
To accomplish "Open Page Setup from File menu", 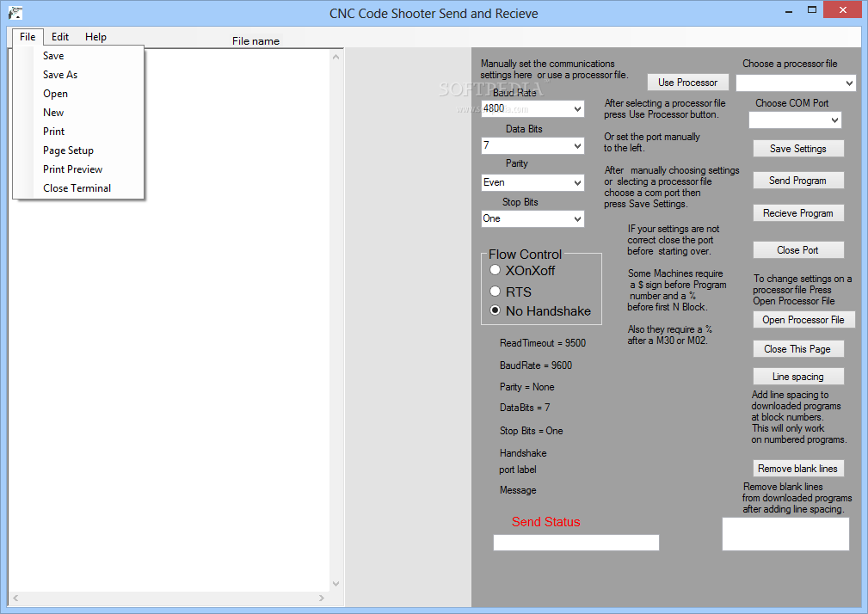I will (x=78, y=150).
